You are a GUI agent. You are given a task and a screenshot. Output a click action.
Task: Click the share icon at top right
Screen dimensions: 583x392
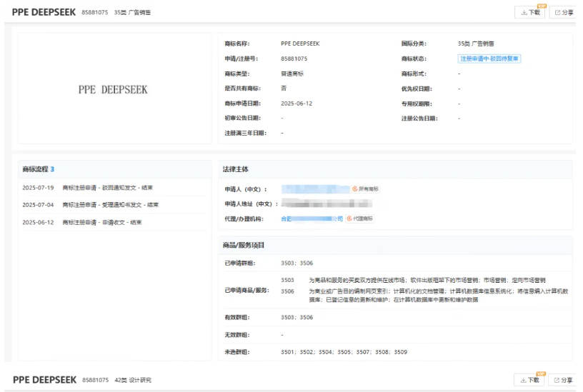pyautogui.click(x=557, y=13)
